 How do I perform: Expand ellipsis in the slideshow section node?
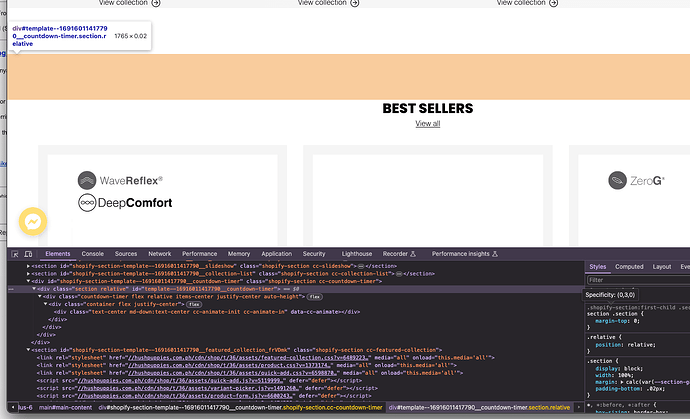[x=361, y=266]
